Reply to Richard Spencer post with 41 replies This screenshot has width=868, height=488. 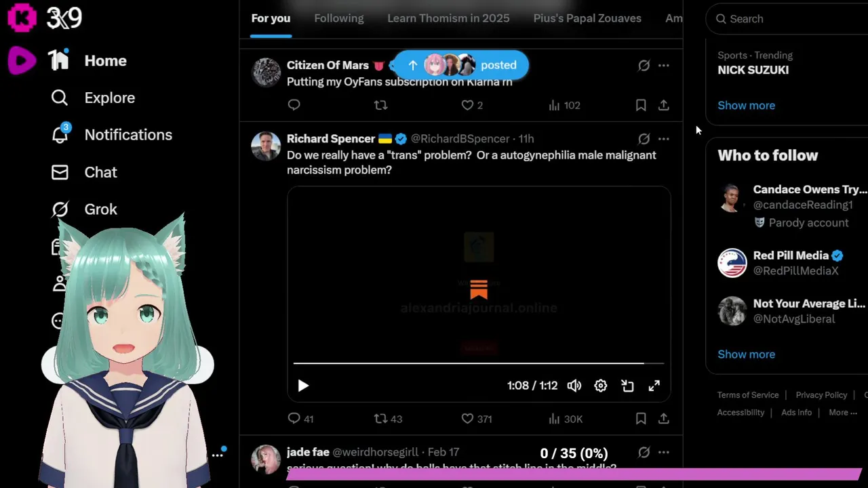300,419
